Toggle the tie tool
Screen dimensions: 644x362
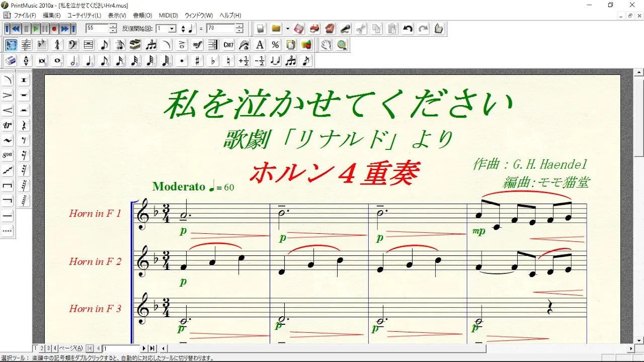(276, 61)
